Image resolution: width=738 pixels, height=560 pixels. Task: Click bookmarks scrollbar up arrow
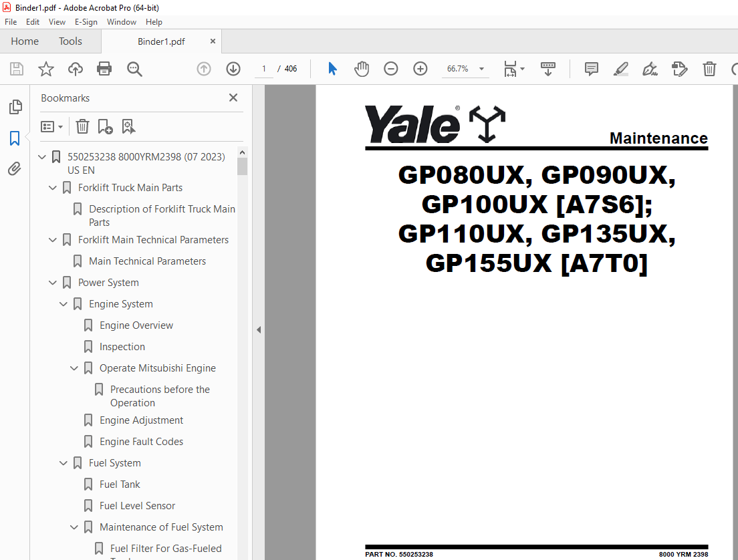[x=243, y=152]
